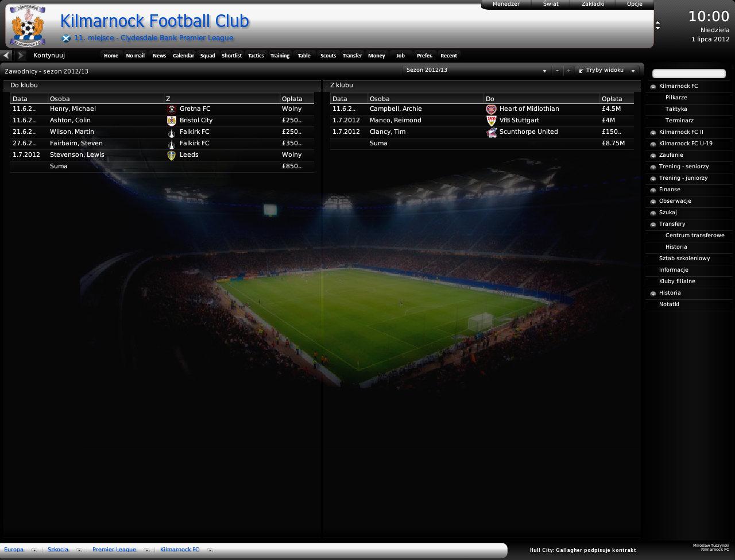Image resolution: width=735 pixels, height=560 pixels.
Task: Click the Gretna FC badge
Action: point(171,109)
